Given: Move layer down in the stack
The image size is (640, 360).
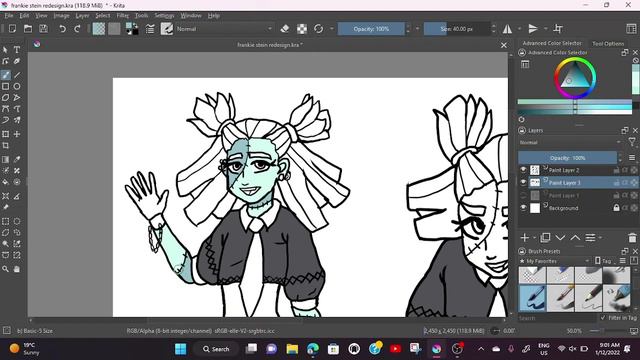Looking at the screenshot, I should [x=560, y=238].
